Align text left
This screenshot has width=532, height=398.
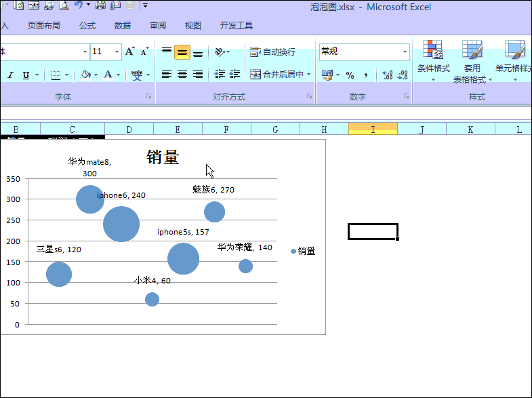pos(167,75)
